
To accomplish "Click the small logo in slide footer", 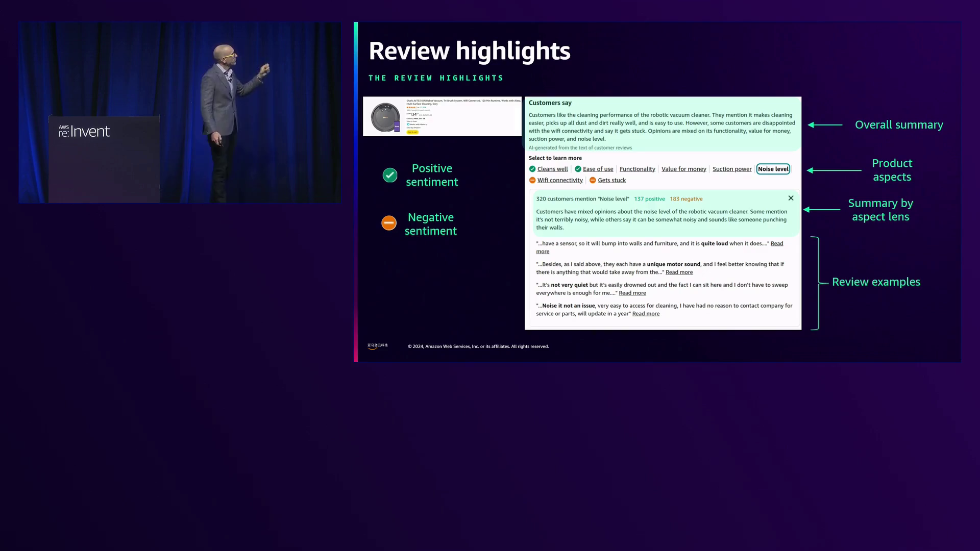I will pos(378,346).
